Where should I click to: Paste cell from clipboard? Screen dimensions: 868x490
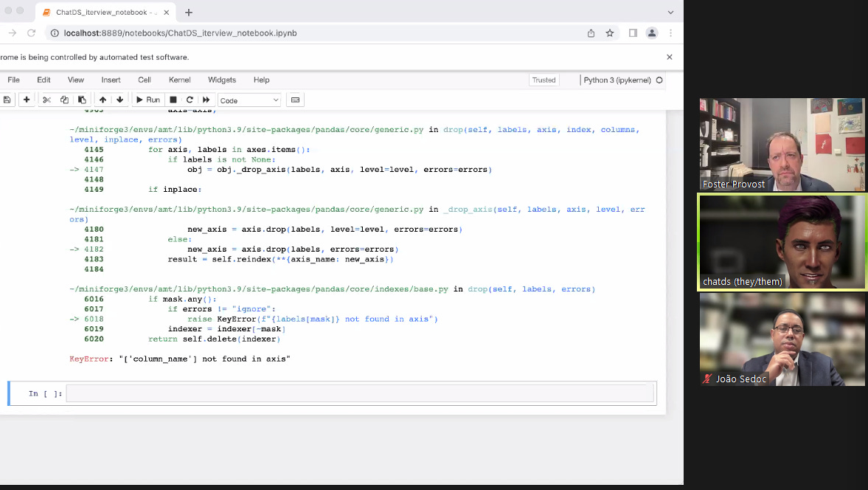(x=81, y=99)
